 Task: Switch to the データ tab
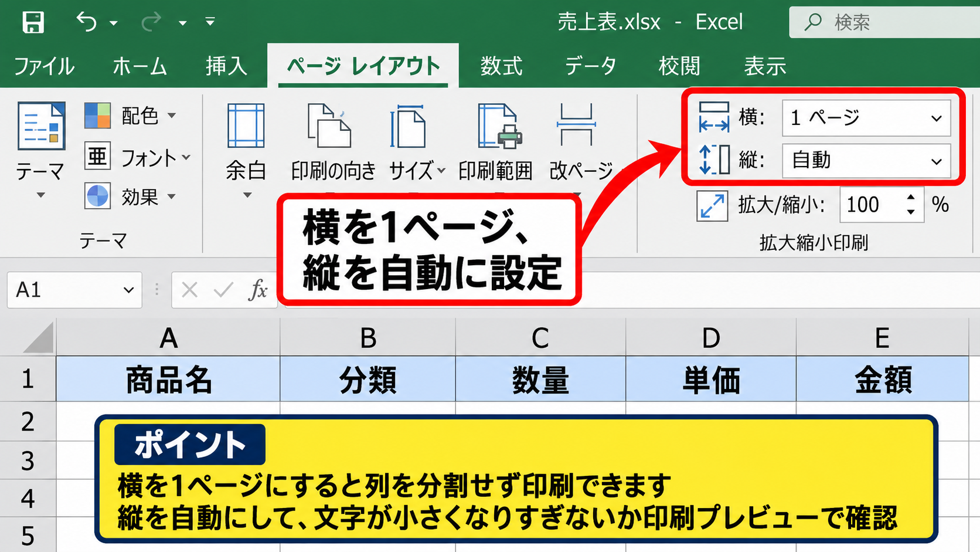tap(590, 66)
